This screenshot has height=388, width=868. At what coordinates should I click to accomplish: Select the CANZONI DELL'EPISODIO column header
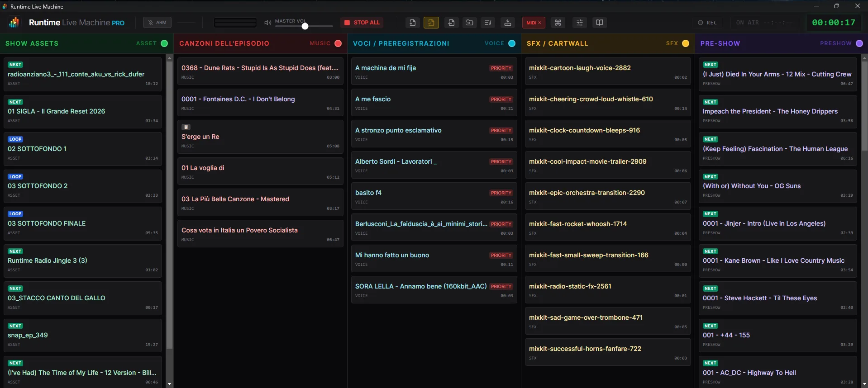pos(224,43)
